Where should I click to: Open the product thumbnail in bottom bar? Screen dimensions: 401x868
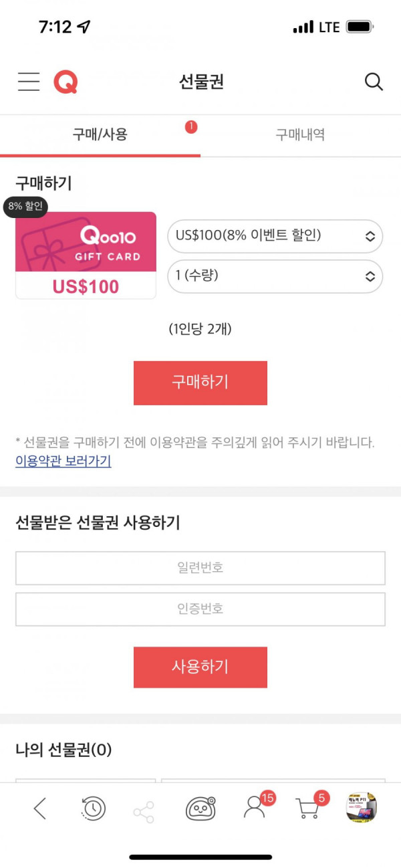tap(362, 808)
